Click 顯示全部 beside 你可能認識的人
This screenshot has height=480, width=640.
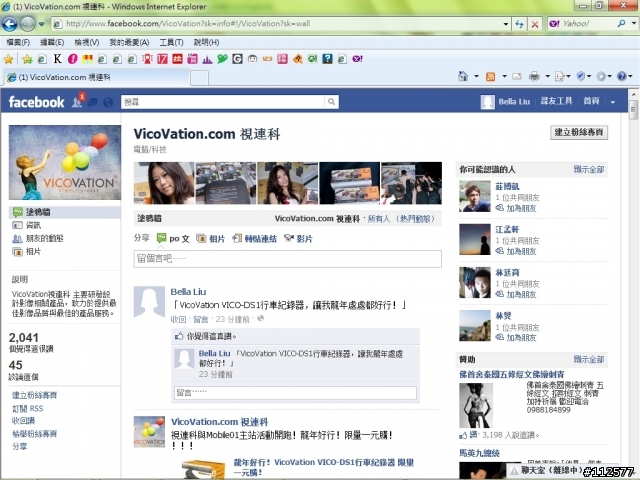pos(589,169)
